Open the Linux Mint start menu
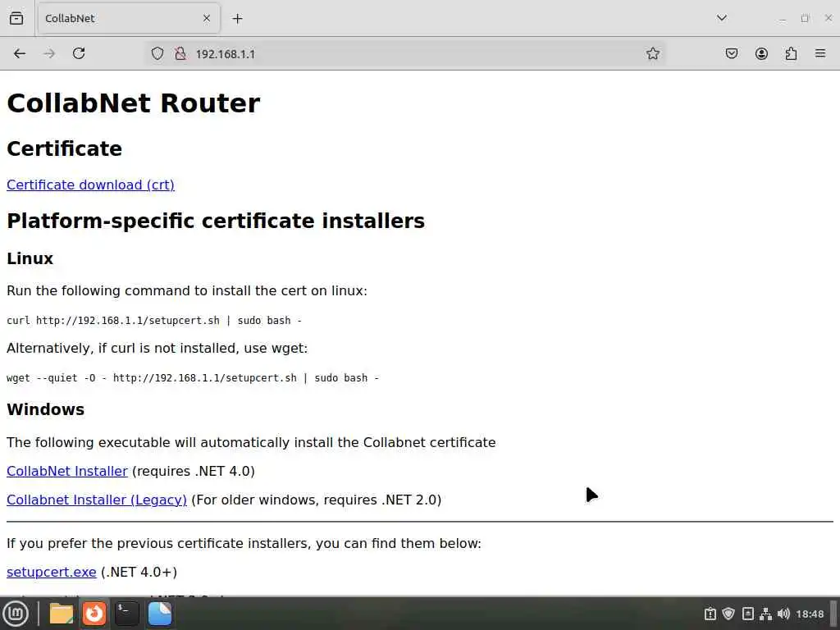 [16, 614]
